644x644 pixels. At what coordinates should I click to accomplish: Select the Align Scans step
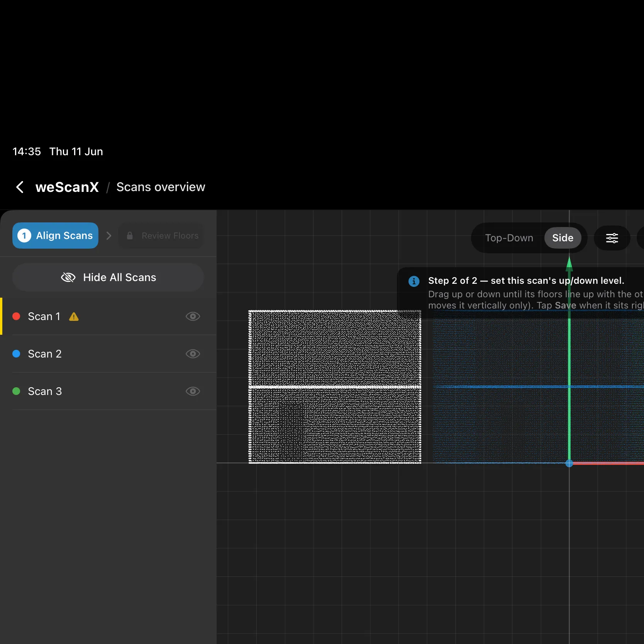55,236
